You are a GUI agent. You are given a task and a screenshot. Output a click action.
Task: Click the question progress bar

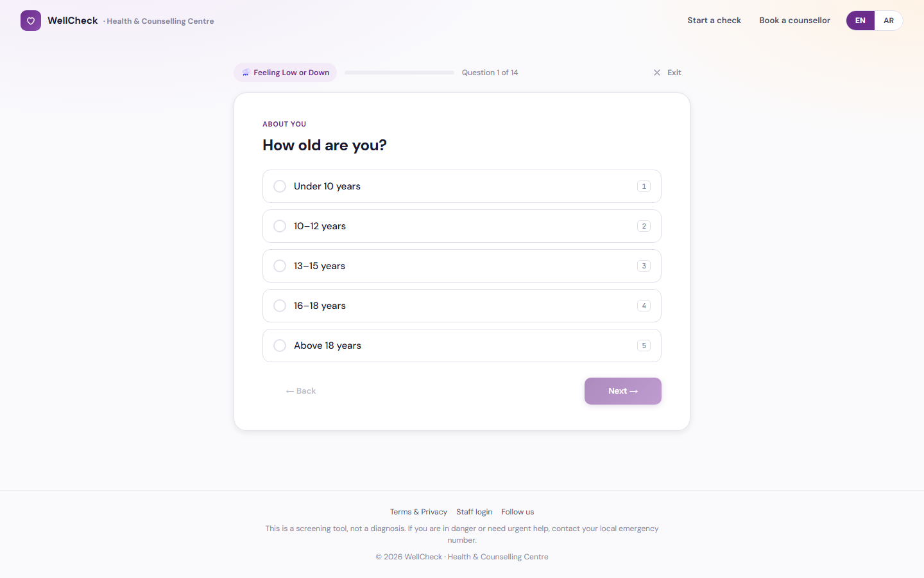click(x=399, y=73)
